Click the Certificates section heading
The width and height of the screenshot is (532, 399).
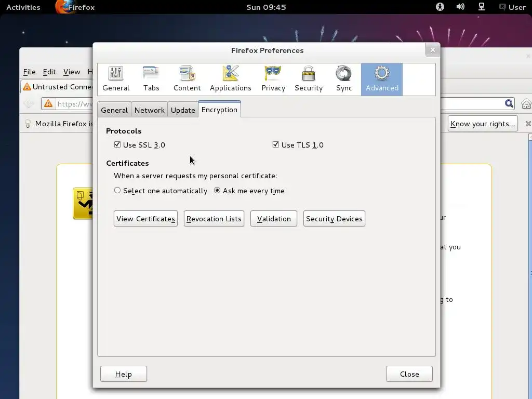pos(128,163)
